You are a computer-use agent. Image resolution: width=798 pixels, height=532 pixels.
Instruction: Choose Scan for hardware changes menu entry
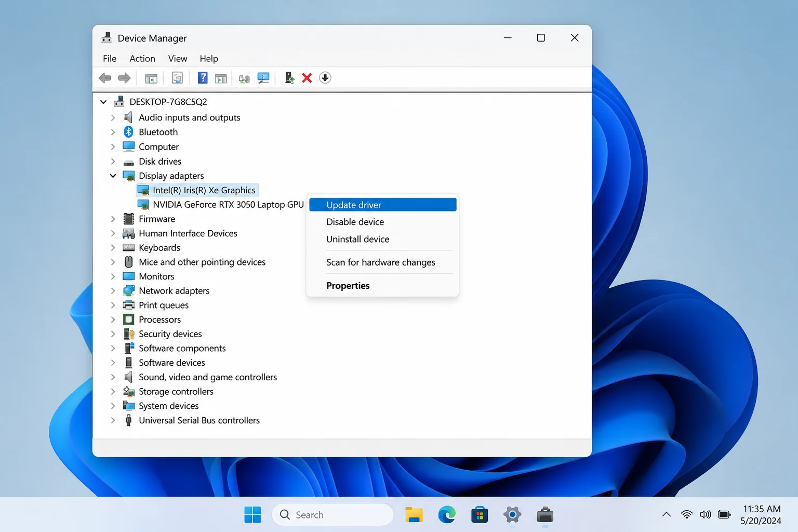point(383,262)
